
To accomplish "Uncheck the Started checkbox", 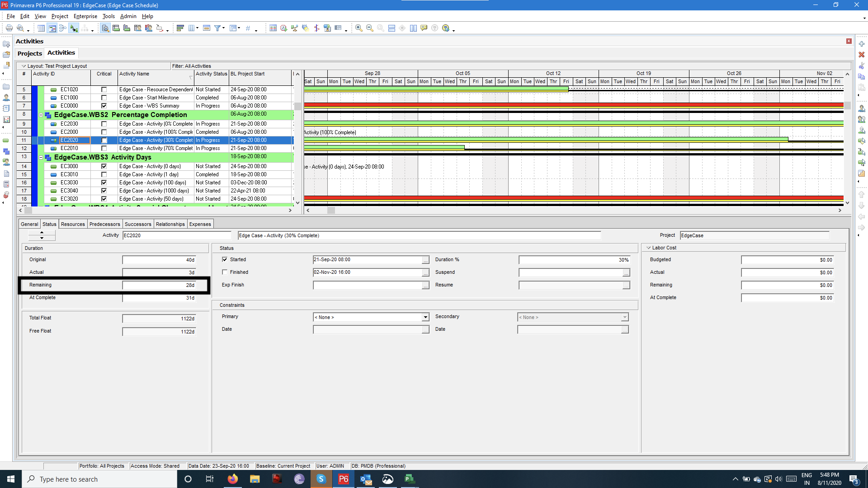I will pos(225,259).
